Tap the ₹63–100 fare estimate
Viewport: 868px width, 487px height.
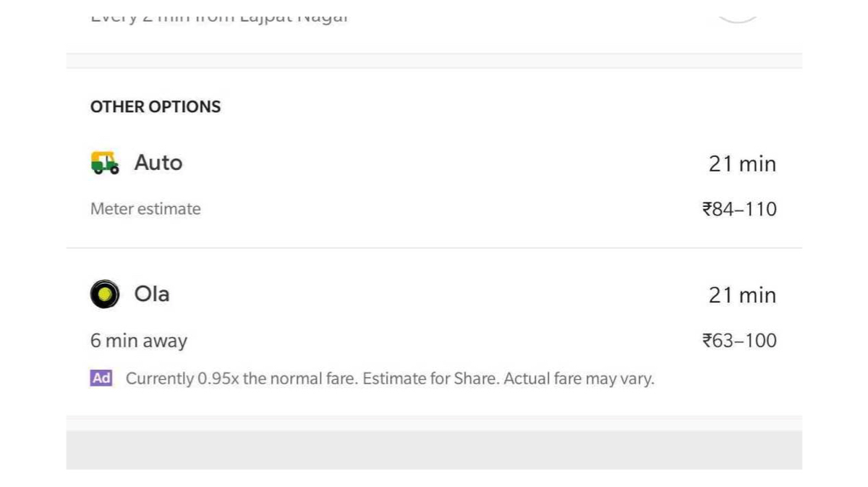point(739,340)
